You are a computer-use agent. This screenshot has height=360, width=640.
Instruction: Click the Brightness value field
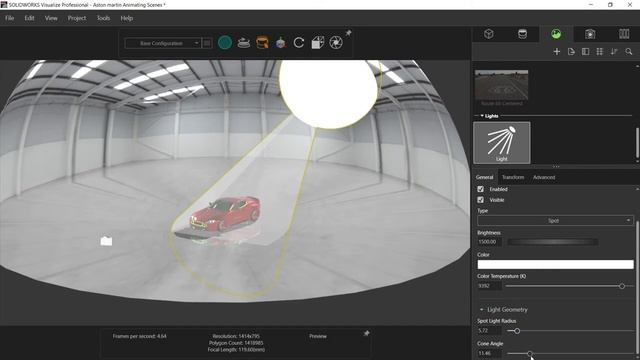[x=489, y=242]
